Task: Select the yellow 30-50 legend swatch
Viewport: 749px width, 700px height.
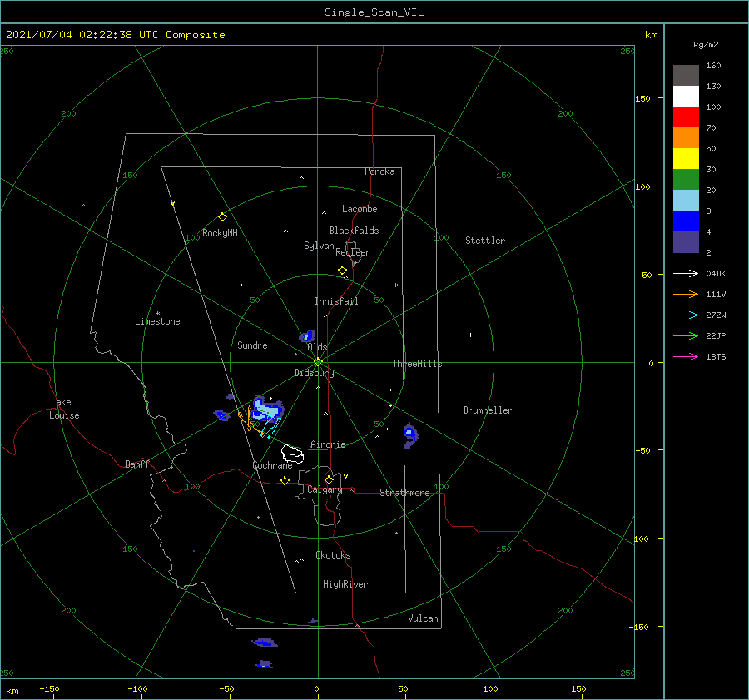Action: [x=686, y=159]
